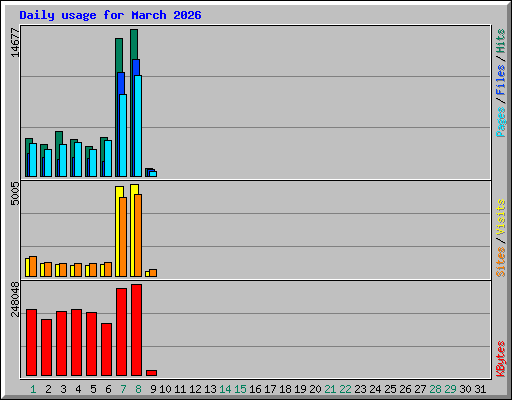Click the cyan pages bar for day 8

click(138, 126)
